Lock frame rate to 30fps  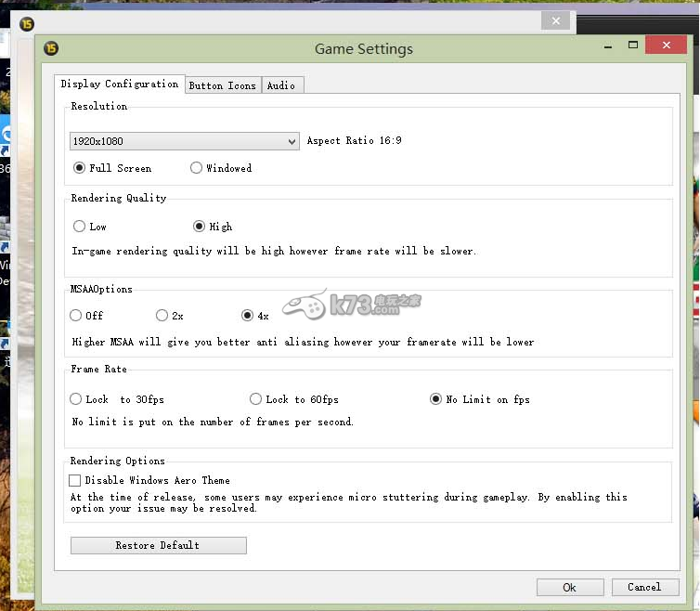coord(76,399)
